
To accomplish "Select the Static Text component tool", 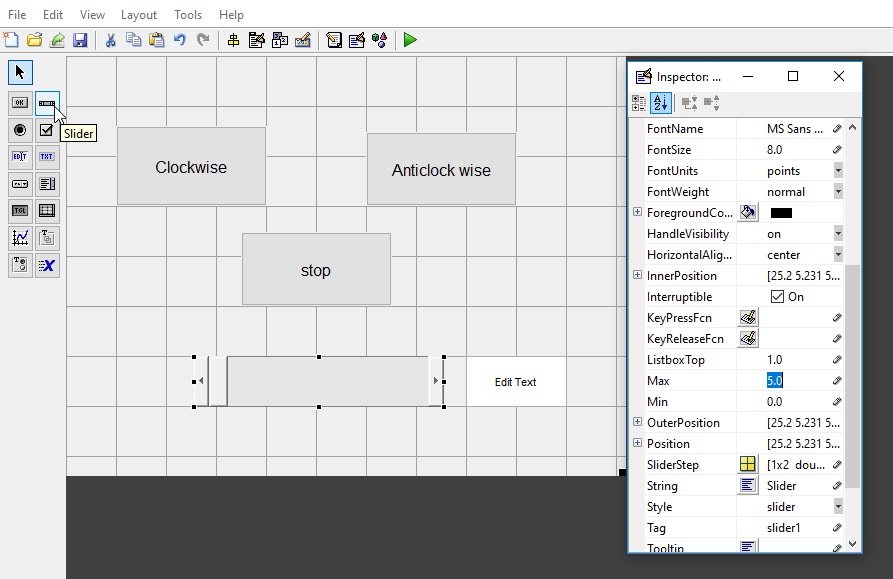I will [47, 157].
